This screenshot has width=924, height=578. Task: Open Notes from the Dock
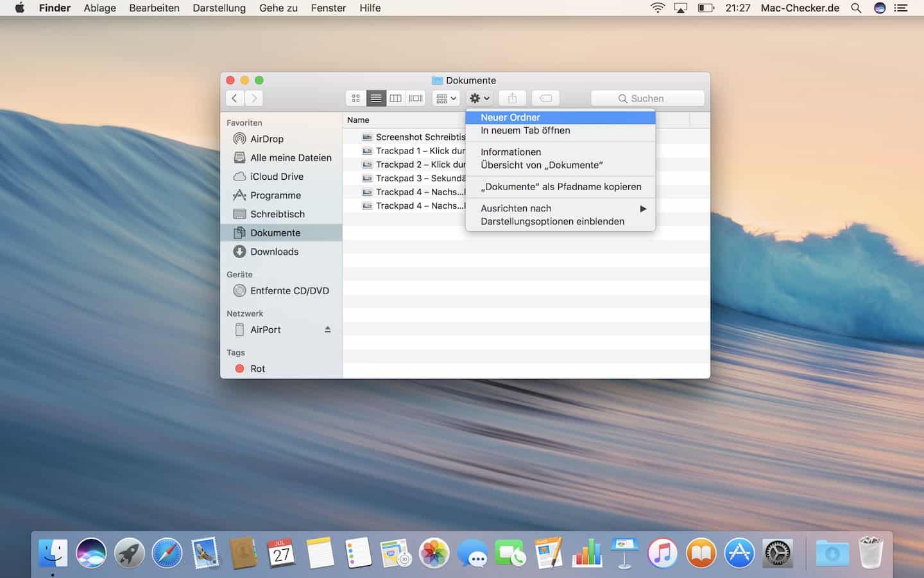pos(320,553)
